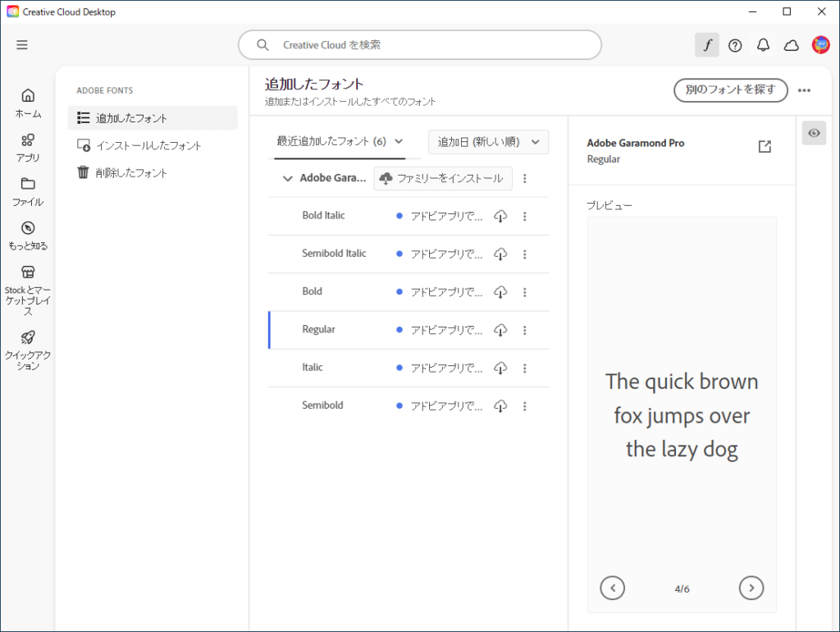The image size is (840, 632).
Task: Install the Bold Italic font via cloud icon
Action: [500, 216]
